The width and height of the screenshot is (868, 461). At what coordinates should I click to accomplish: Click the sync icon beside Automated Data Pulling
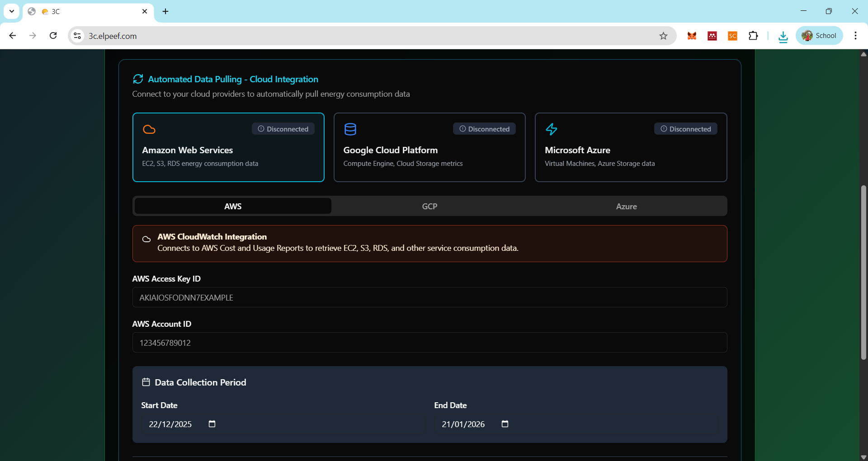coord(138,79)
